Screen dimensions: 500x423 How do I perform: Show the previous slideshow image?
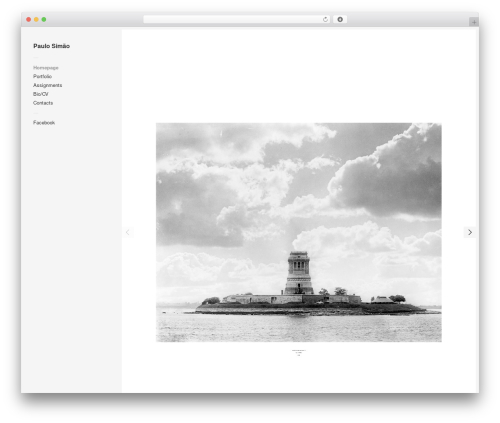coord(128,232)
